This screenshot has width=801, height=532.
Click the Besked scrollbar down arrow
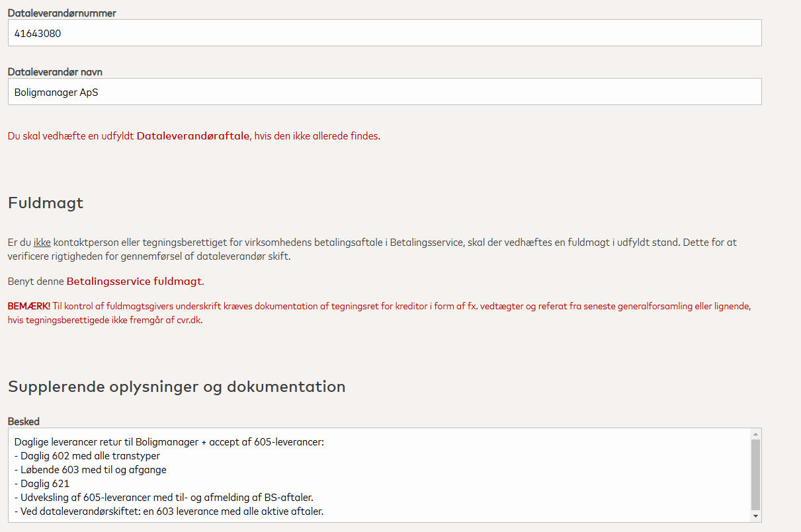tap(755, 515)
